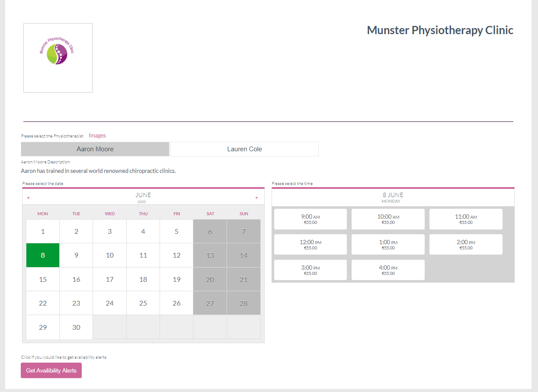The width and height of the screenshot is (538, 392).
Task: Choose the 11:00 AM time slot
Action: pos(466,219)
